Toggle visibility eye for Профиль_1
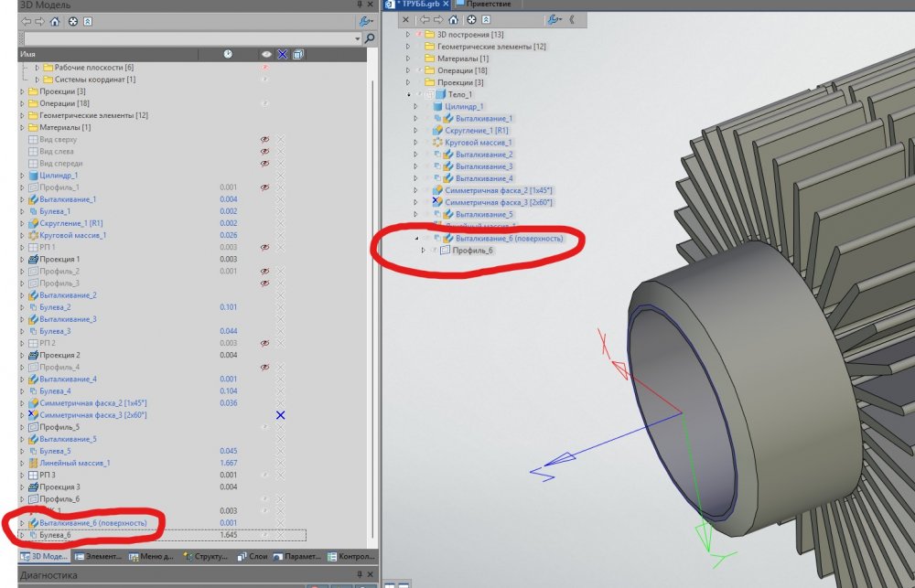This screenshot has height=588, width=915. pos(265,187)
